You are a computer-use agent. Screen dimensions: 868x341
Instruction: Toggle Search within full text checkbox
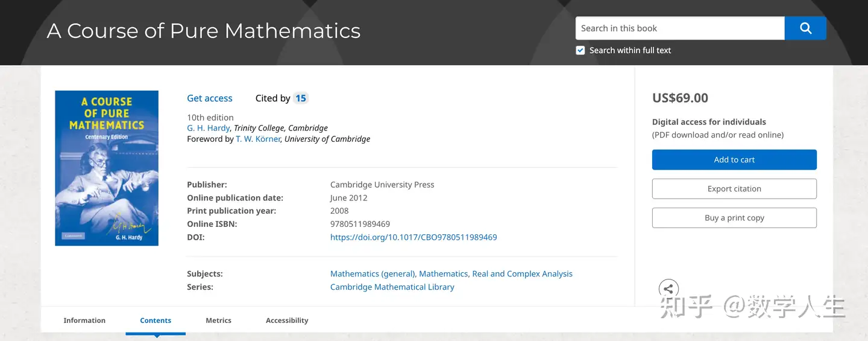(580, 51)
